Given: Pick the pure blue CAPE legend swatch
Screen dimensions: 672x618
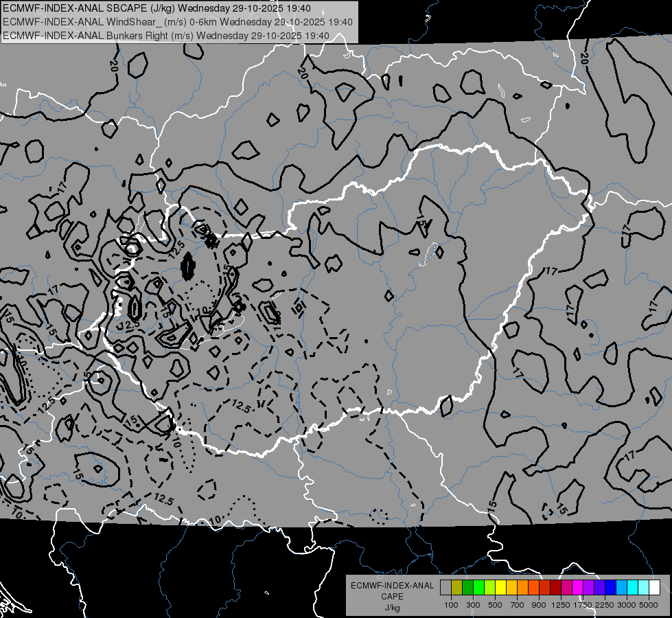Looking at the screenshot, I should pyautogui.click(x=611, y=587).
